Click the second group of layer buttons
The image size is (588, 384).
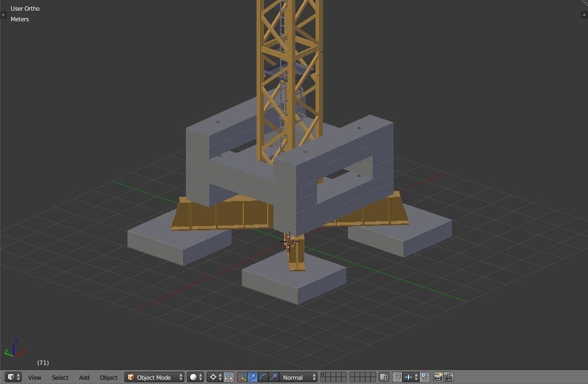point(363,377)
